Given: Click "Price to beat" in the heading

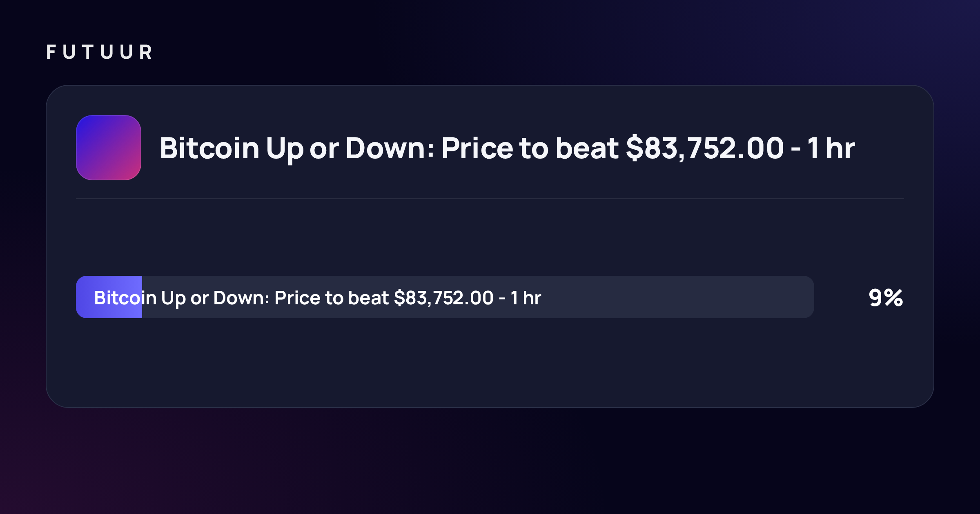Looking at the screenshot, I should 530,148.
